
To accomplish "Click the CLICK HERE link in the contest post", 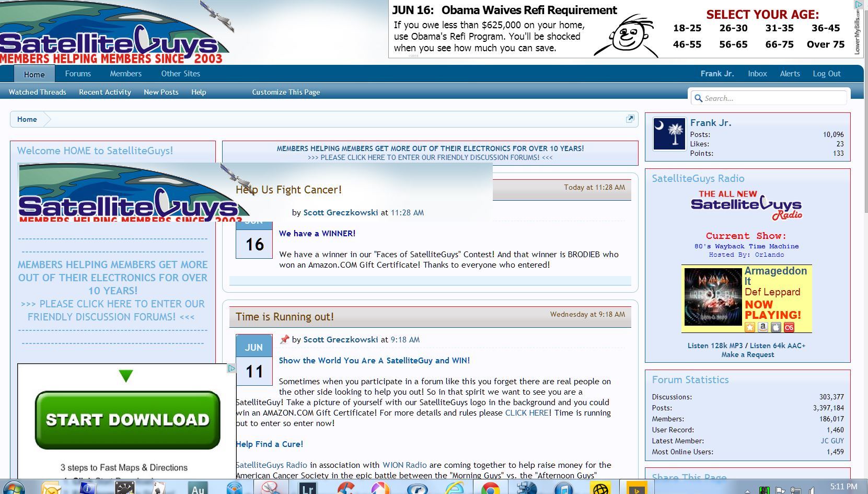I will point(527,413).
